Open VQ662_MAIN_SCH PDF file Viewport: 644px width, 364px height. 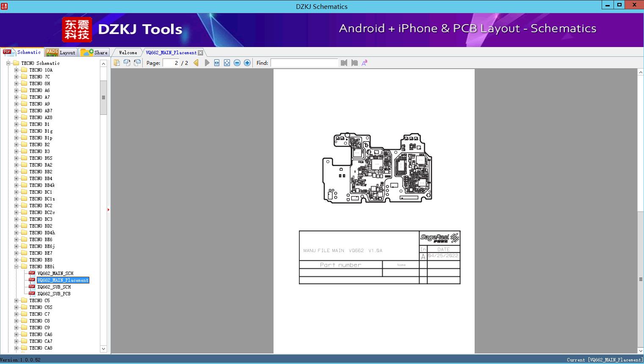point(55,273)
